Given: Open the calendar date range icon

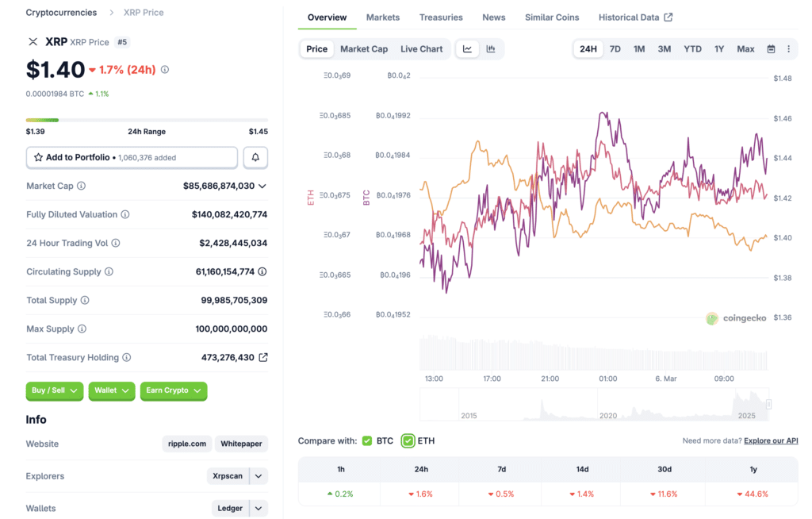Looking at the screenshot, I should (771, 48).
